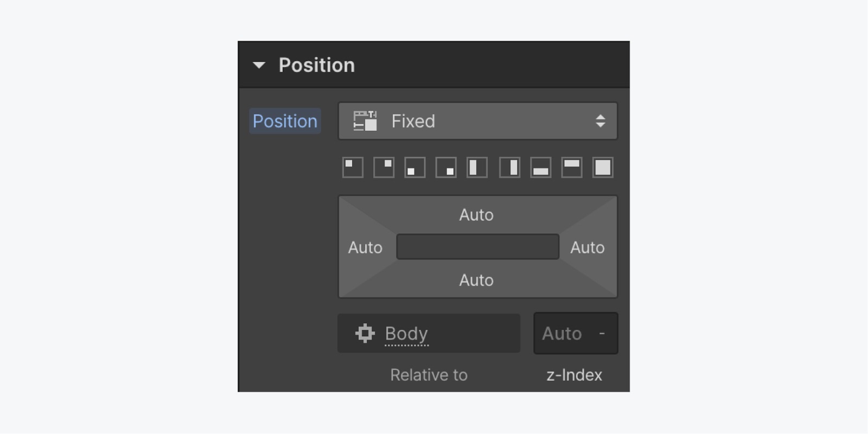Image resolution: width=868 pixels, height=434 pixels.
Task: Click the blue Position property label
Action: 285,121
